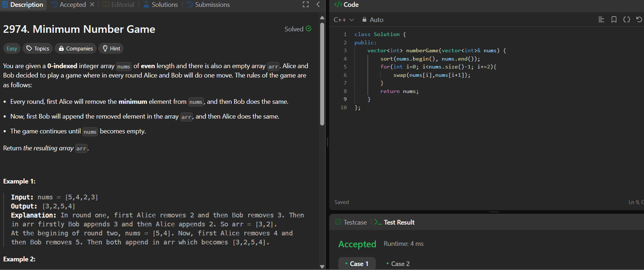Click line number 5 in the editor gutter
The image size is (644, 270).
[346, 66]
